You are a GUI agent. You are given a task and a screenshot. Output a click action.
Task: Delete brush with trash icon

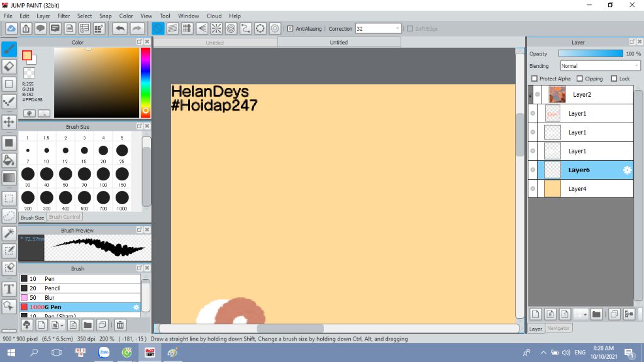tap(120, 325)
